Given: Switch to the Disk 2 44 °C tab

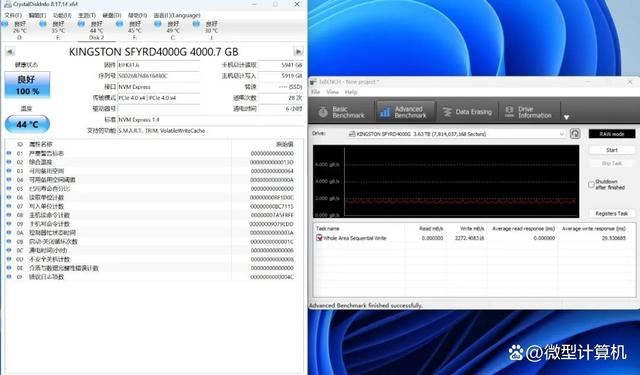Looking at the screenshot, I should [97, 31].
